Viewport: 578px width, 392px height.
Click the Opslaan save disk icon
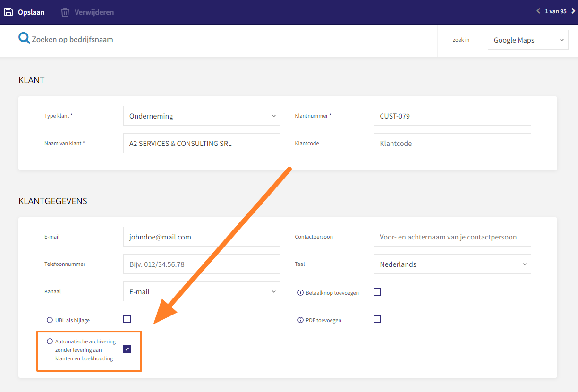8,12
